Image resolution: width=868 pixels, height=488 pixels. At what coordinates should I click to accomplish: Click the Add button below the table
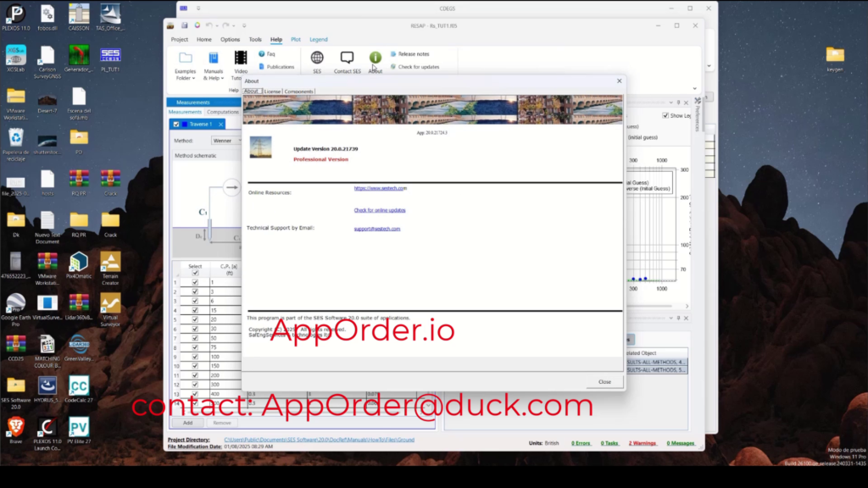point(187,423)
